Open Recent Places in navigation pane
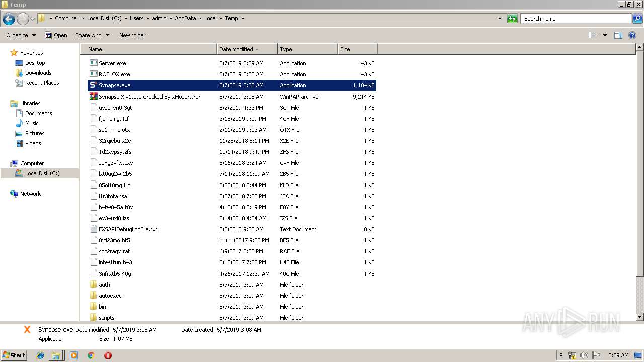 pos(42,83)
